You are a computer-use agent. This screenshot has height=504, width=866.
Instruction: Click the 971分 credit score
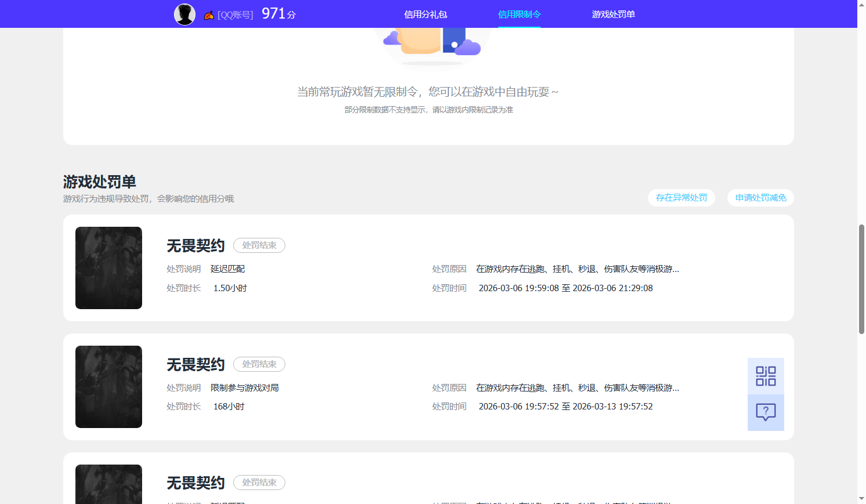tap(278, 14)
